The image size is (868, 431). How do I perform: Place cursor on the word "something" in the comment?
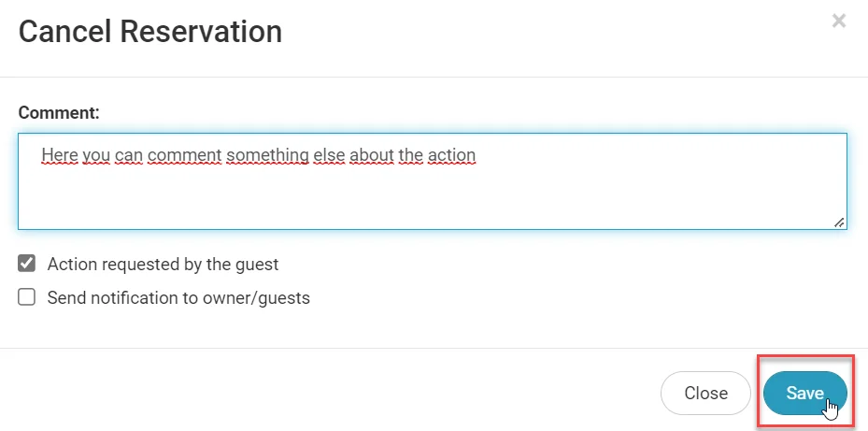(x=267, y=154)
